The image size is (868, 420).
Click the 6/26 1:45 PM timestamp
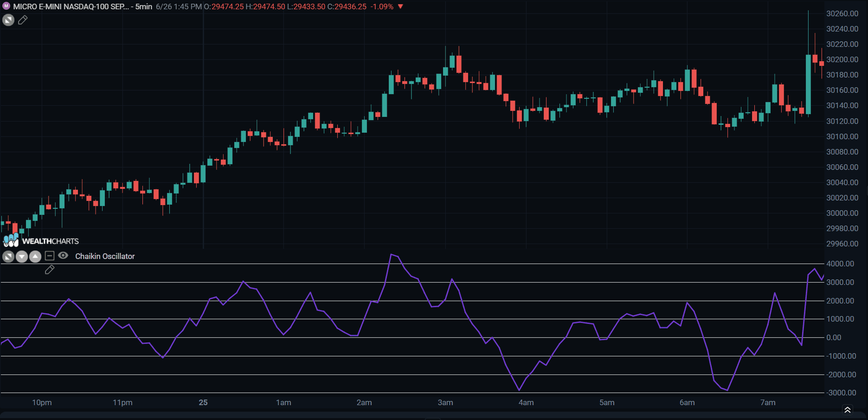tap(179, 6)
